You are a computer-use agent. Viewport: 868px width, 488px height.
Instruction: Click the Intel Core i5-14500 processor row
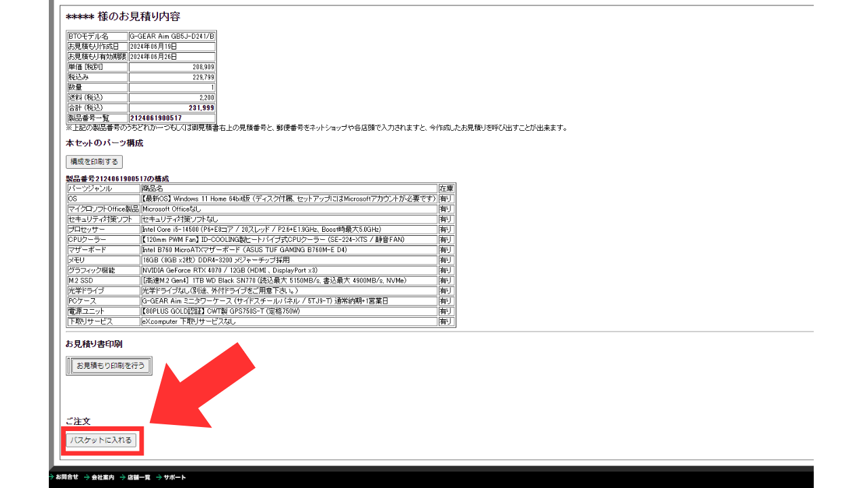click(288, 230)
